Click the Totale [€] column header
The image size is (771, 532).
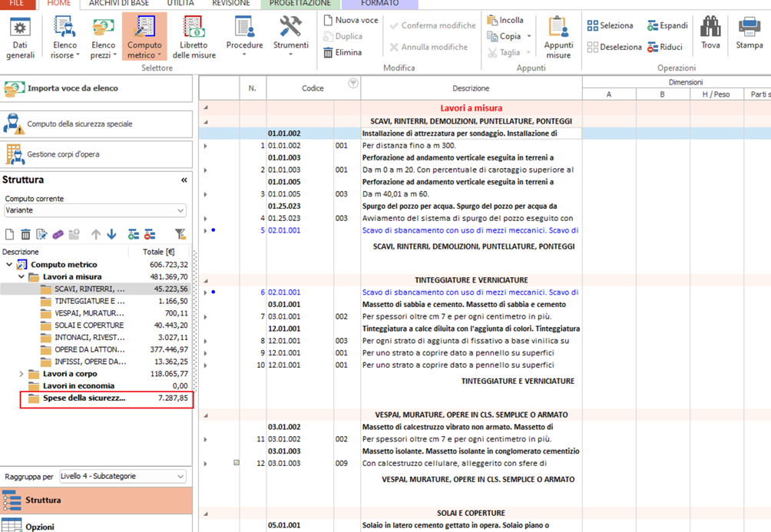[x=159, y=252]
